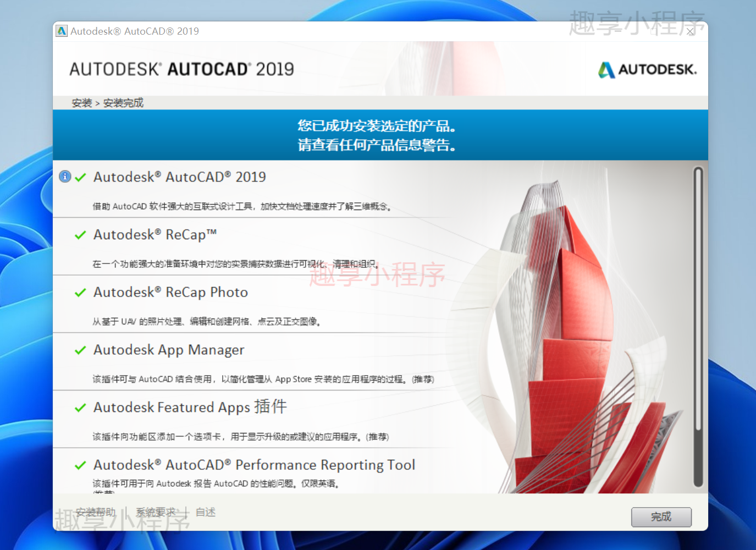Select the Autodesk® ReCap™ product title
756x550 pixels.
tap(155, 235)
